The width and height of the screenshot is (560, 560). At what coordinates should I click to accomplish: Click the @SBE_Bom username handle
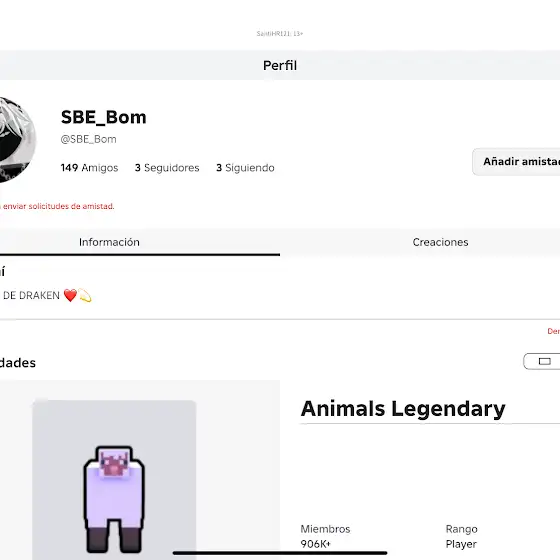click(x=89, y=139)
